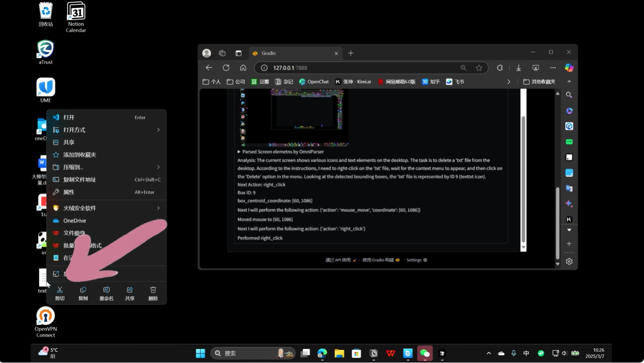Click the Delete (删除) trash icon

pyautogui.click(x=153, y=290)
